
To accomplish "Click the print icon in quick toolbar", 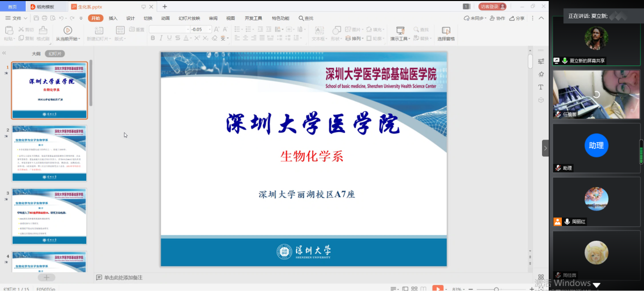I will click(44, 18).
